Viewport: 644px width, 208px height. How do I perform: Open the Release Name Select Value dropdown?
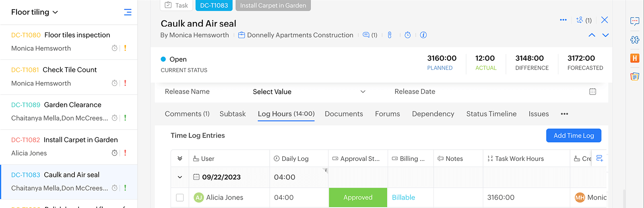point(309,92)
